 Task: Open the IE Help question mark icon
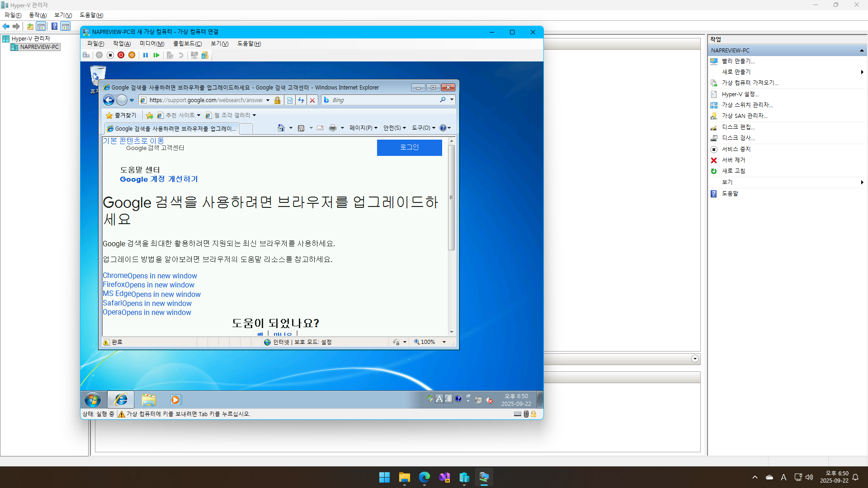click(x=443, y=128)
